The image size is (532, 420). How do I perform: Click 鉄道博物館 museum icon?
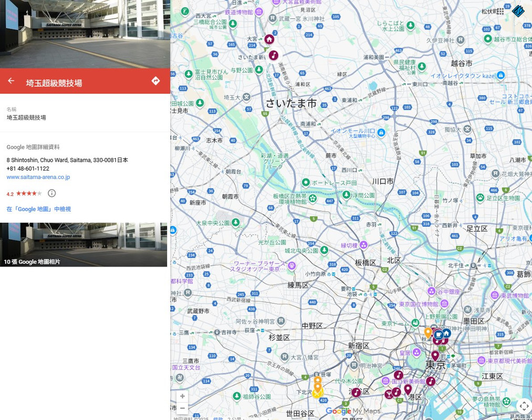pos(259,12)
